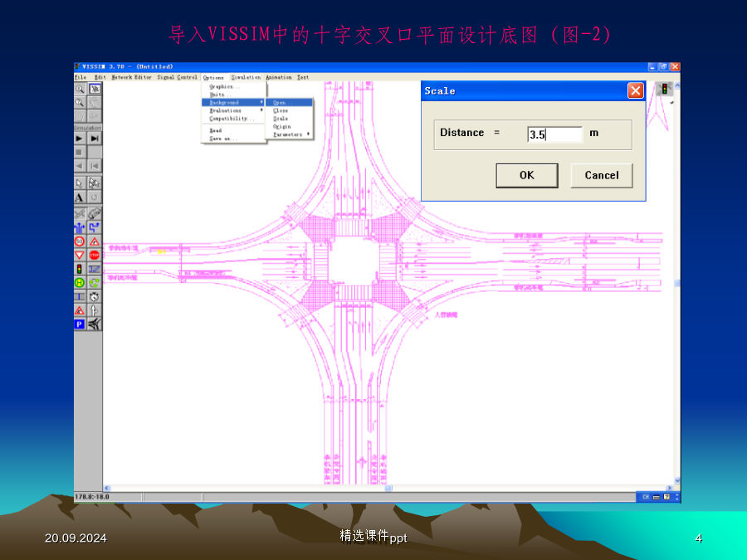Screen dimensions: 747x560
Task: Select the upward arrow marker tool
Action: tap(95, 310)
